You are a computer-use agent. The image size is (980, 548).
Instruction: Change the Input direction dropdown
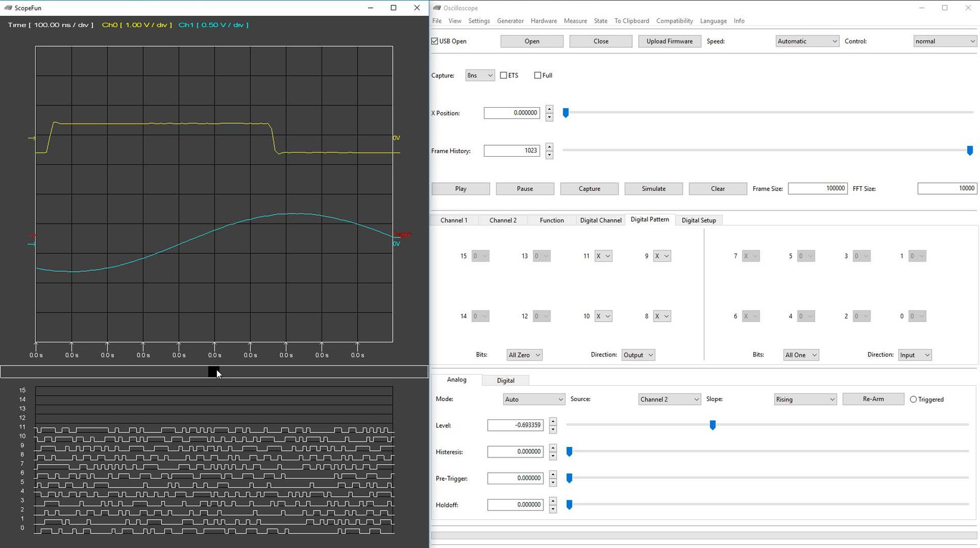pyautogui.click(x=915, y=355)
